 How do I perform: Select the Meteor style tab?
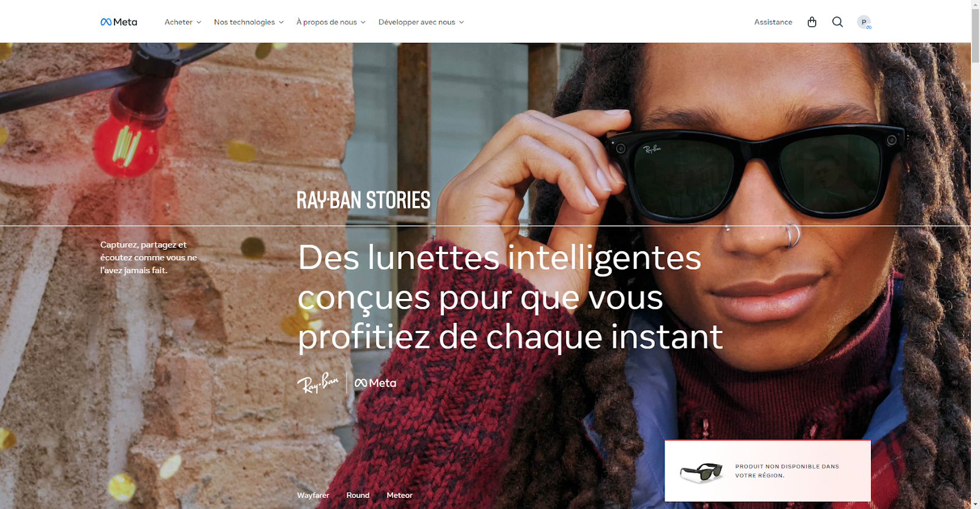[x=399, y=495]
